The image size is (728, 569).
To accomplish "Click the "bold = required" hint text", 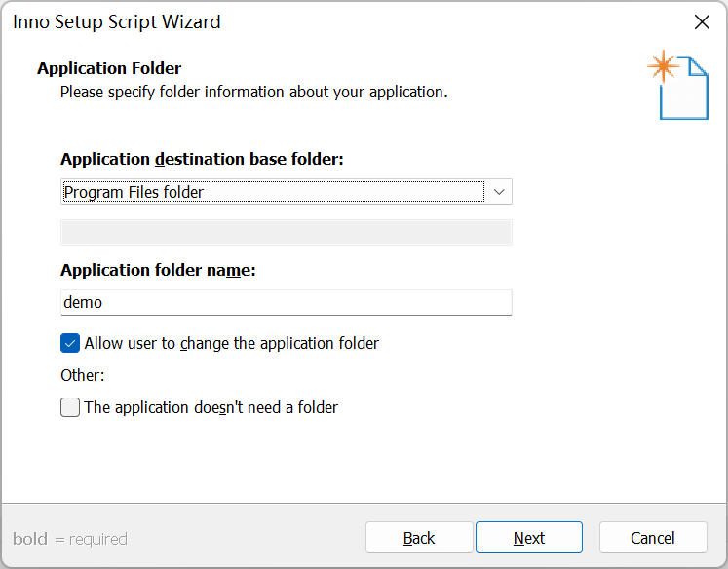I will point(70,539).
